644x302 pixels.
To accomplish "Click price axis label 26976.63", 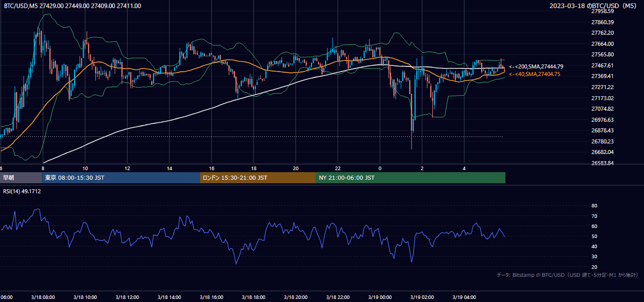I will [603, 120].
